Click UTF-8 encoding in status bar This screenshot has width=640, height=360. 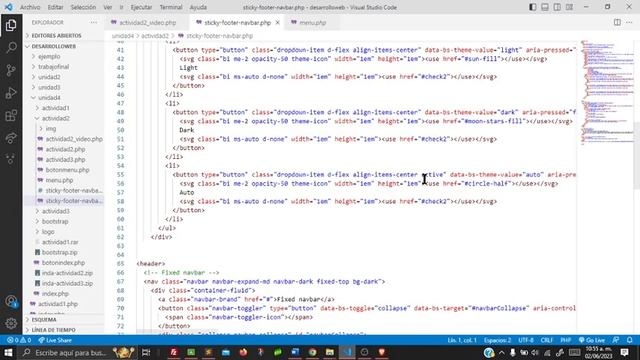[526, 340]
